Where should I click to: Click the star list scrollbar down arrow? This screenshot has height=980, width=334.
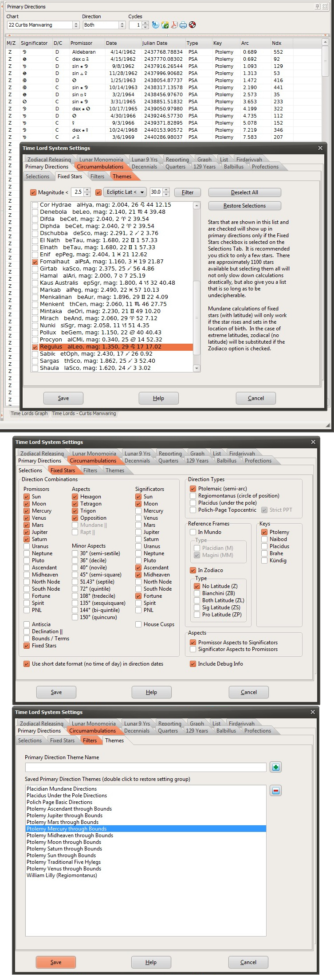197,368
